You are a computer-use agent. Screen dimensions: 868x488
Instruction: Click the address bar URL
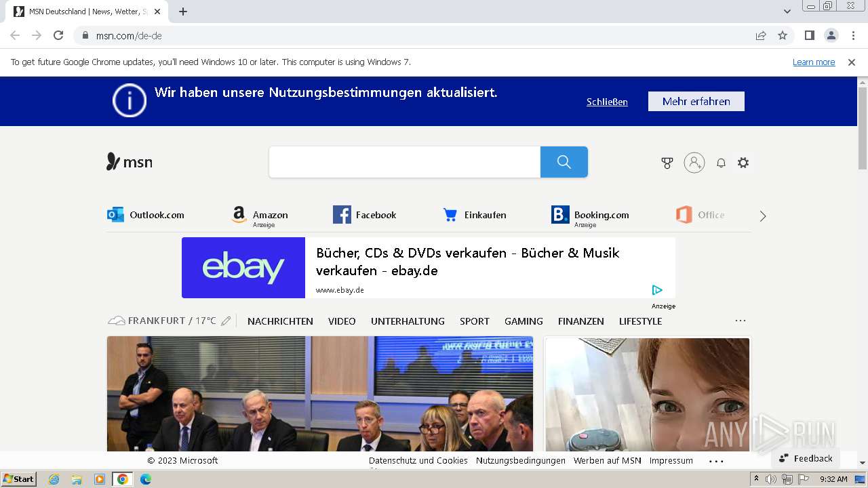pyautogui.click(x=129, y=36)
